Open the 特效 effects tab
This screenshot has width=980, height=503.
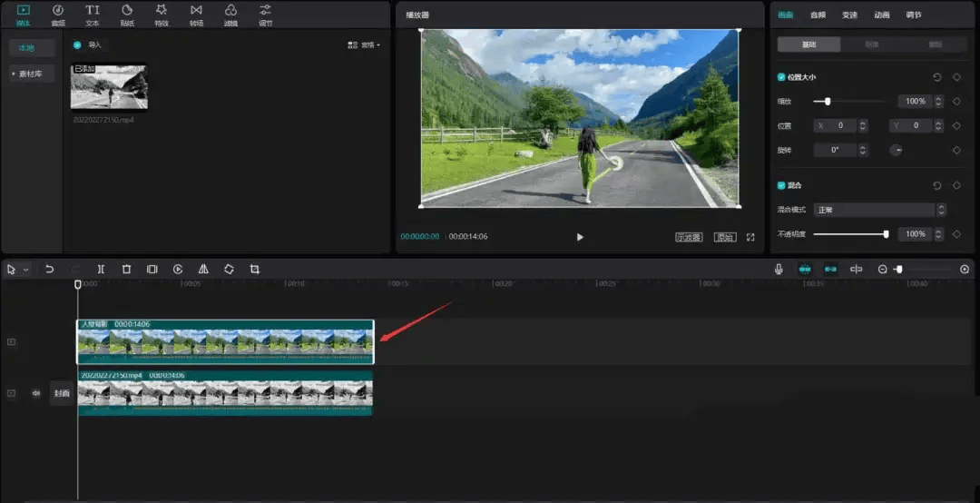[162, 15]
